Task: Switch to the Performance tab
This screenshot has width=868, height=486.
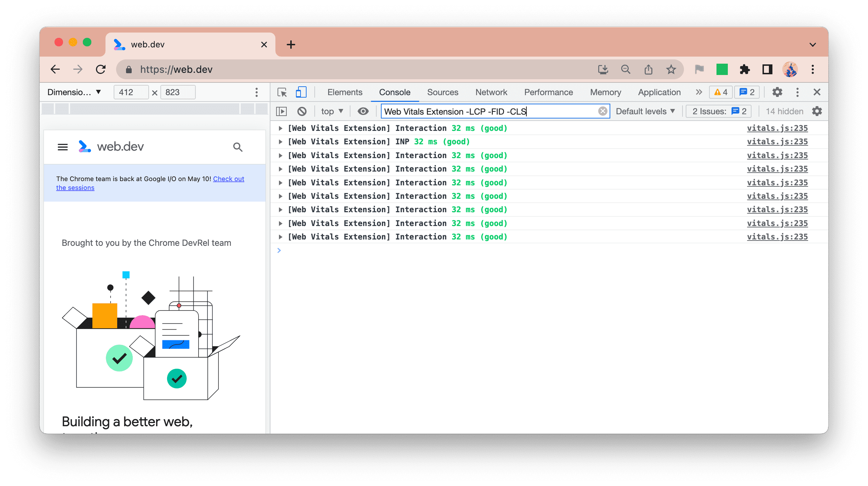Action: tap(548, 92)
